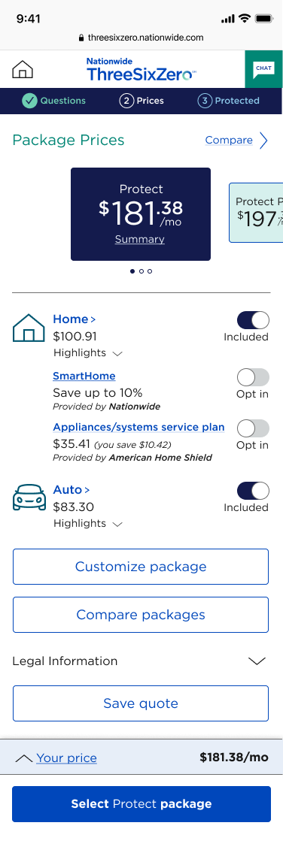Open the Summary link on Protect card
The width and height of the screenshot is (283, 868).
[140, 239]
